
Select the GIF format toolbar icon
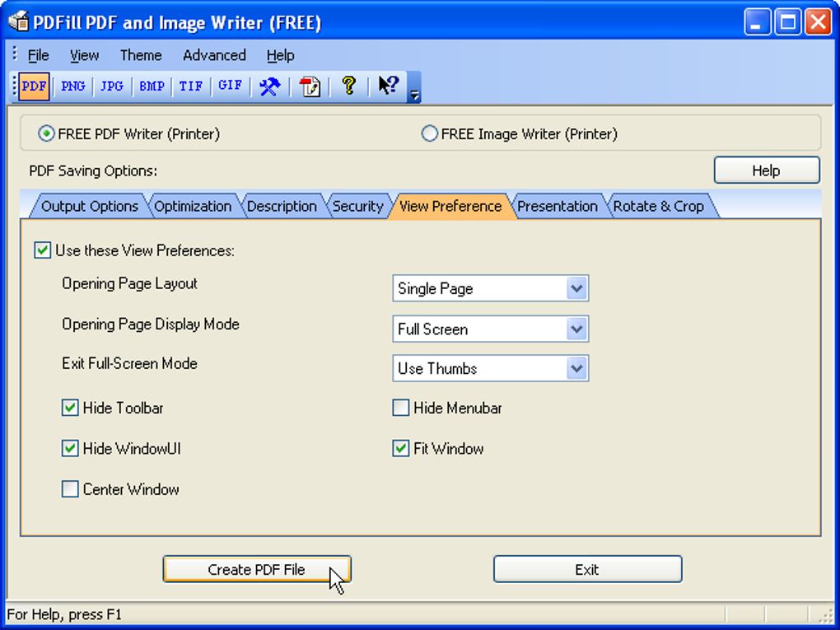coord(230,86)
